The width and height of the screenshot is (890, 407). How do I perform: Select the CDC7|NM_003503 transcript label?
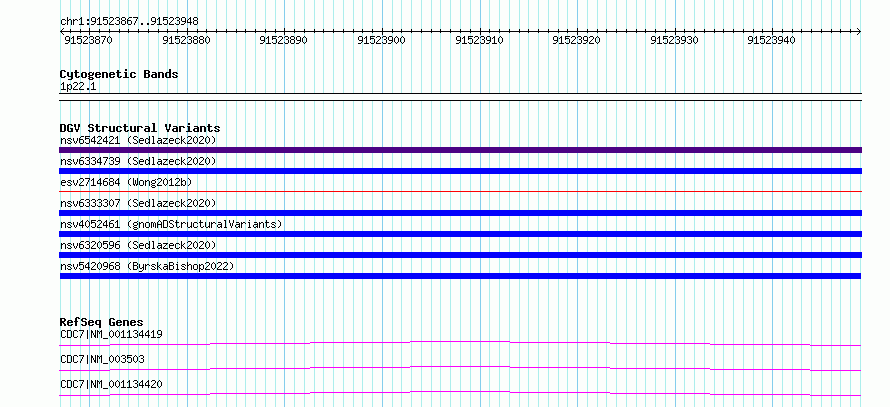pos(102,359)
